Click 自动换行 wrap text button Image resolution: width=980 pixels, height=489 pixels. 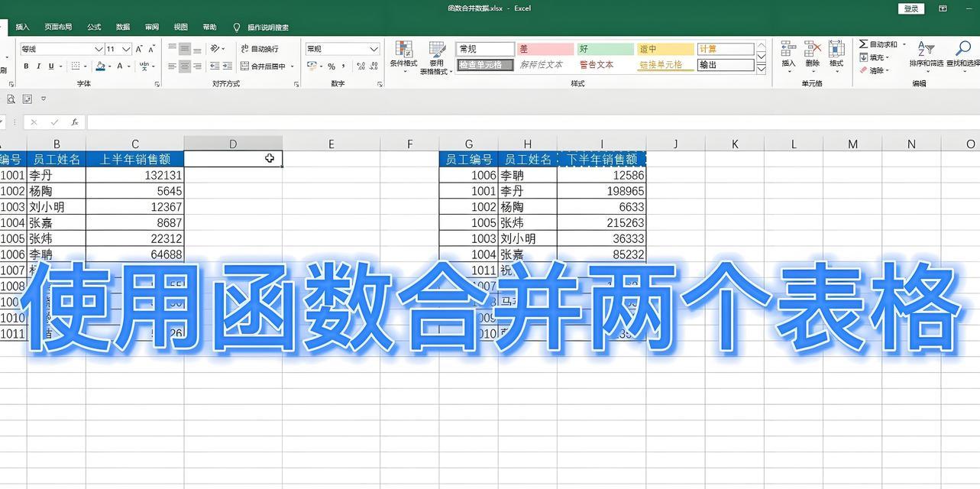(260, 49)
